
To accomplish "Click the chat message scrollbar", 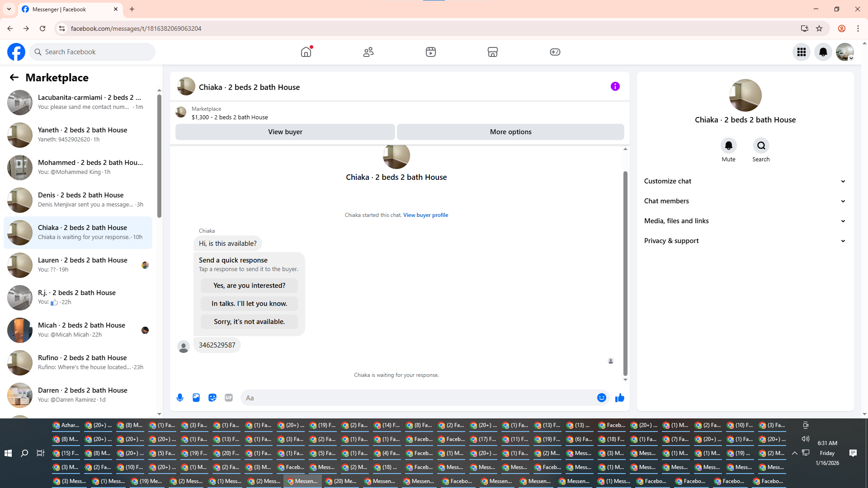I will click(x=625, y=271).
